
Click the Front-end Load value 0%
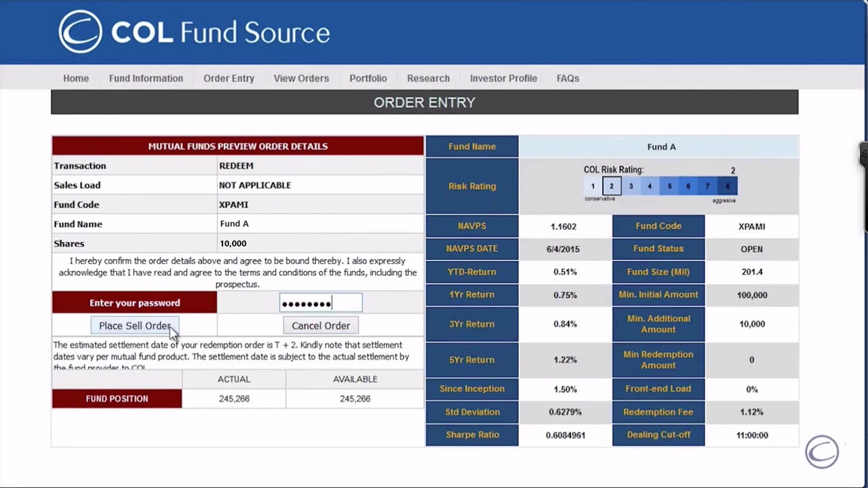point(751,389)
